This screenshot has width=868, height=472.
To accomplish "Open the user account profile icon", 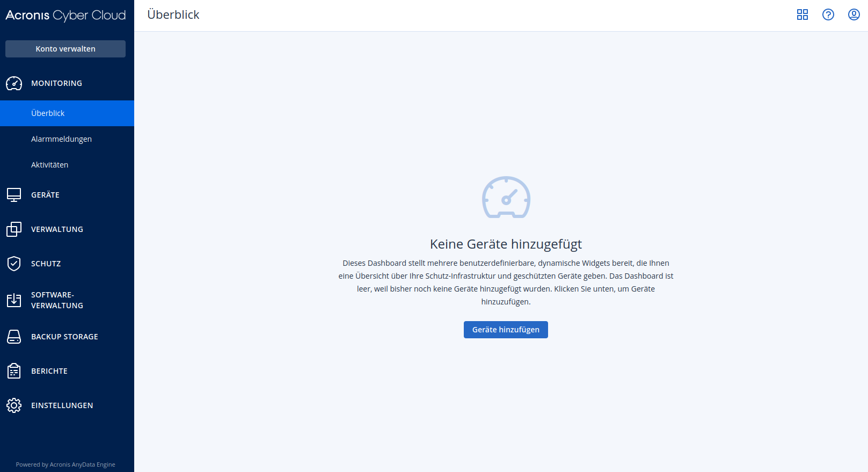I will click(854, 14).
